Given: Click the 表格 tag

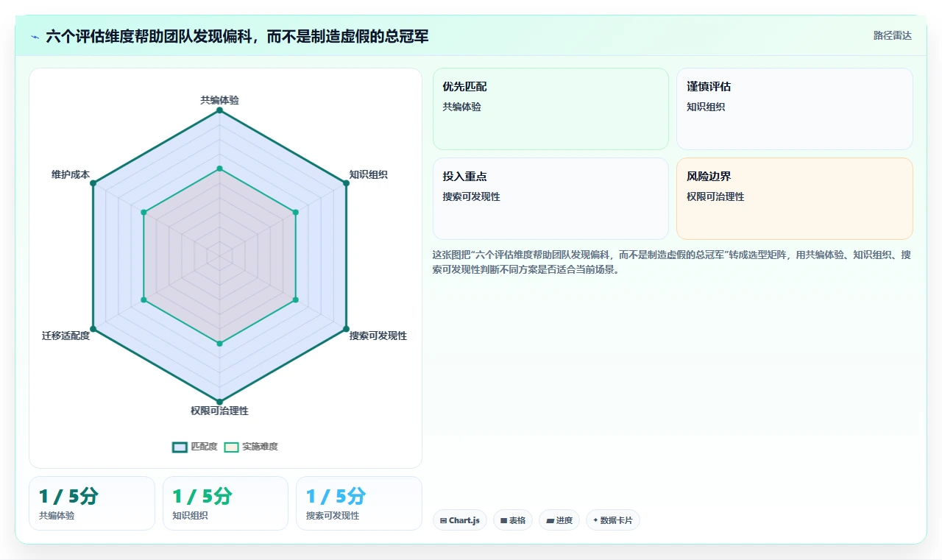Looking at the screenshot, I should 513,520.
